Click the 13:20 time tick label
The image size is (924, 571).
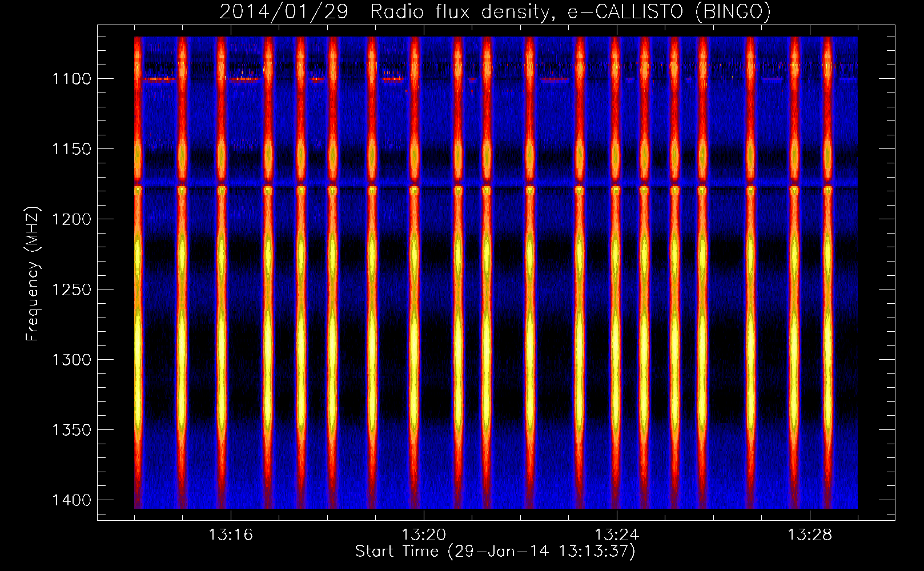[x=424, y=535]
